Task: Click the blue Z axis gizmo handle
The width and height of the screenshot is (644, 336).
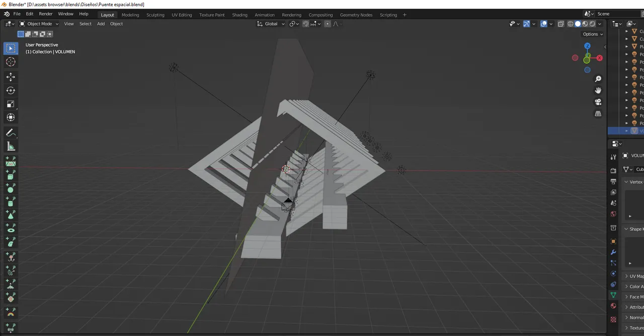Action: (587, 46)
